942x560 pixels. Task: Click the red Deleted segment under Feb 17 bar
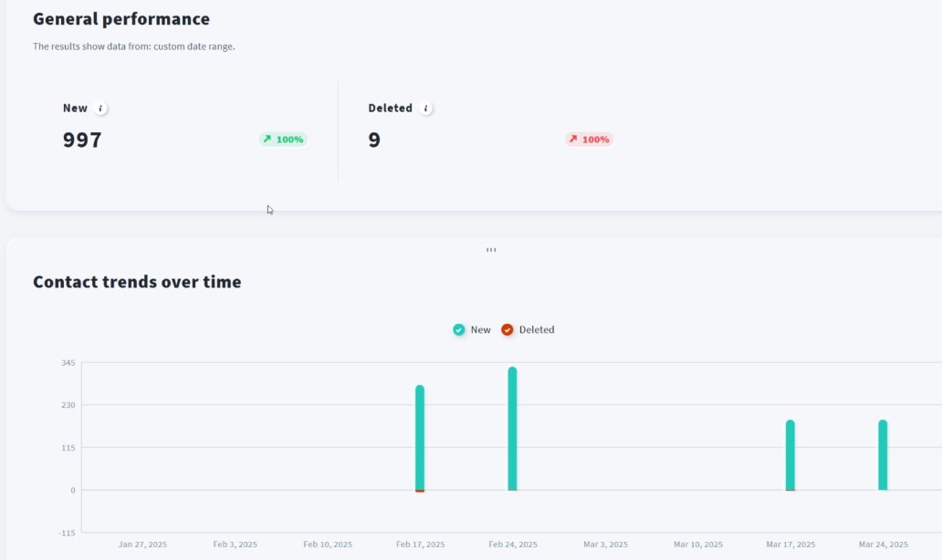coord(420,492)
